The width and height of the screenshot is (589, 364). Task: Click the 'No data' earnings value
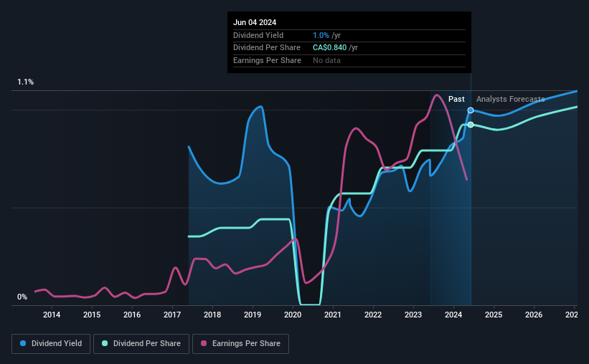pyautogui.click(x=327, y=60)
